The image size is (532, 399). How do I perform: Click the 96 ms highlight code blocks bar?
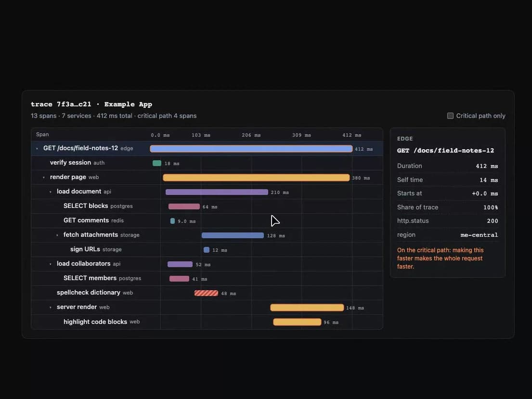click(297, 322)
